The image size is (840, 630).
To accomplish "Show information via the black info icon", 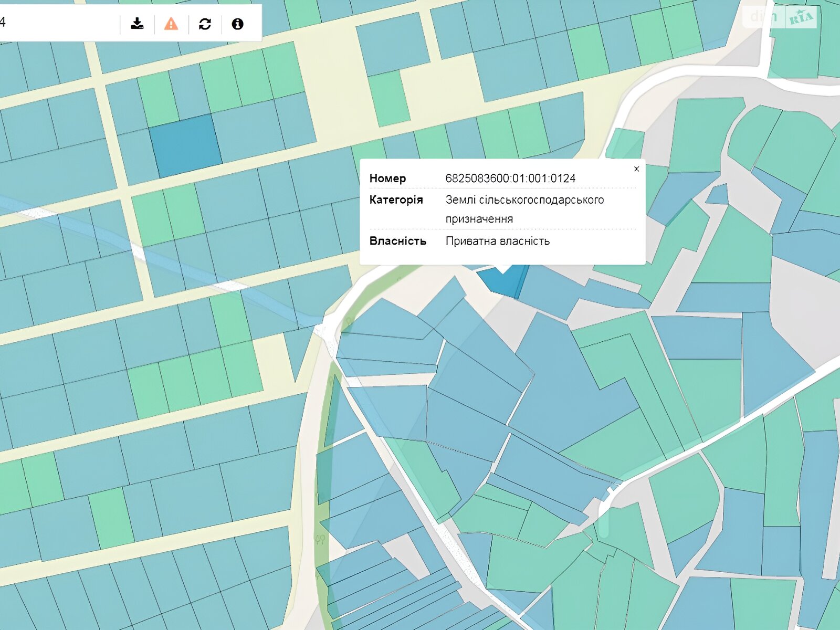I will coord(237,24).
